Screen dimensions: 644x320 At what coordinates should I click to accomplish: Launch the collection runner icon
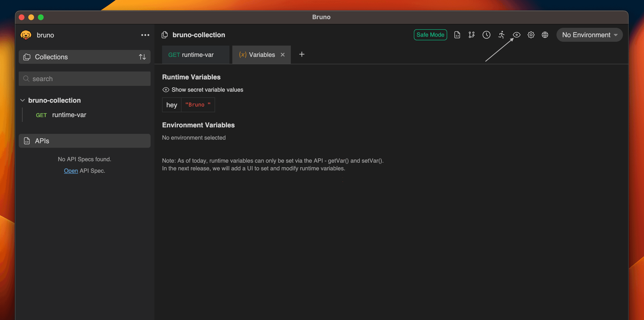(502, 35)
